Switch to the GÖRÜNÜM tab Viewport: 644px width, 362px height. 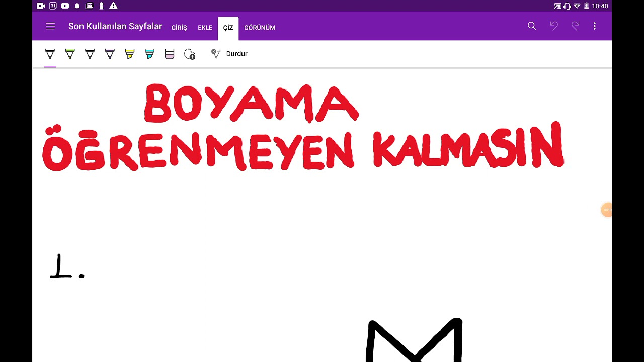pyautogui.click(x=260, y=28)
